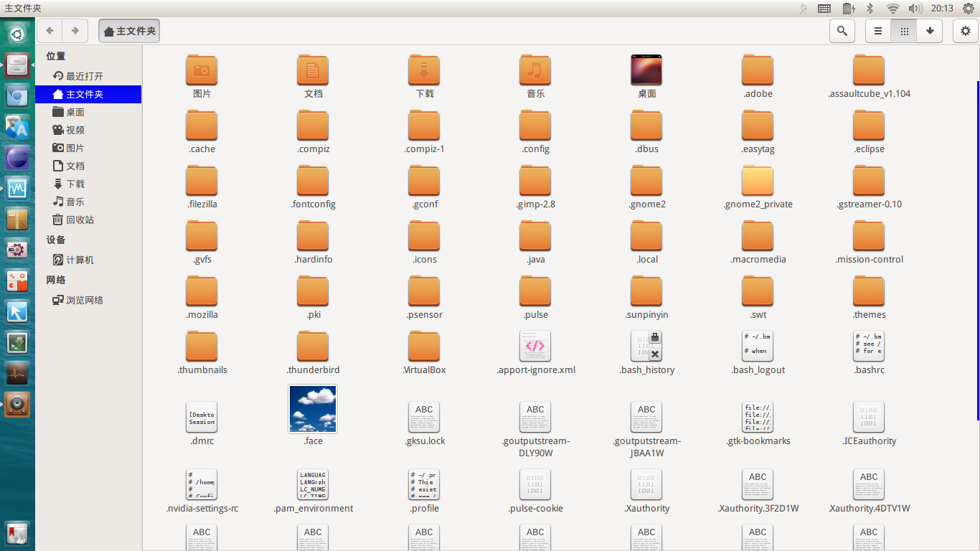Open the view options arrow menu
This screenshot has height=551, width=980.
click(x=930, y=31)
